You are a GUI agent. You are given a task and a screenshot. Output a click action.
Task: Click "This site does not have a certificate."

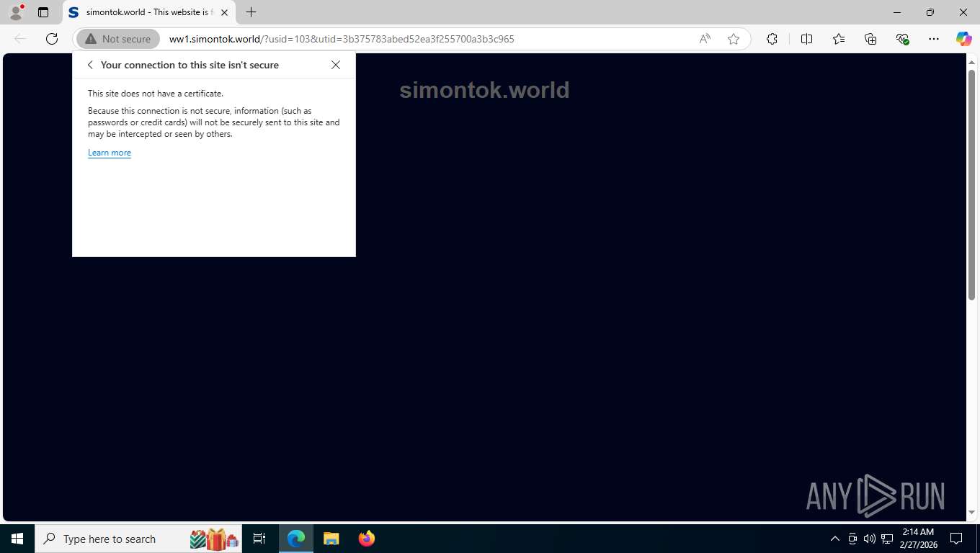click(156, 94)
